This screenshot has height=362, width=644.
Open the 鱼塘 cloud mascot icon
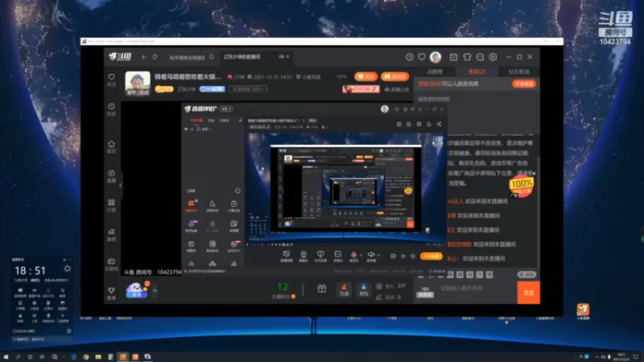136,290
